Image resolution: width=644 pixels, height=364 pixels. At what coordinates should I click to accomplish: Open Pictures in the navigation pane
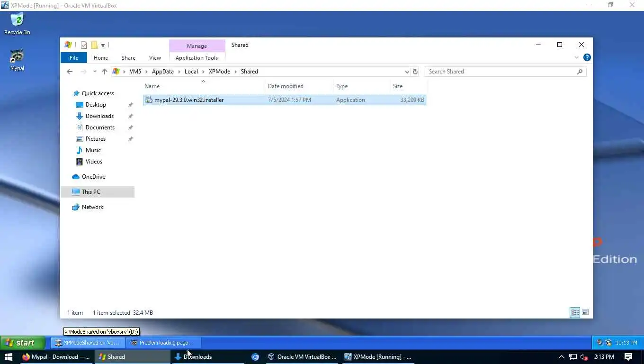pos(95,139)
